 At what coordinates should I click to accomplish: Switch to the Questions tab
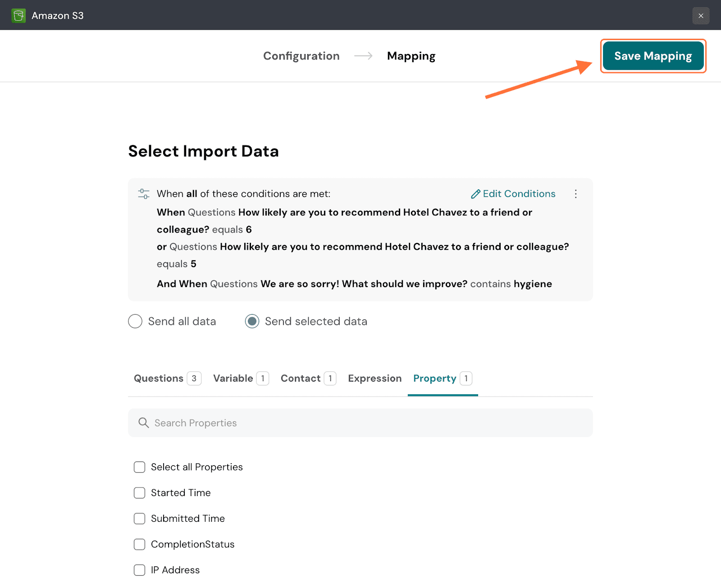(x=159, y=378)
